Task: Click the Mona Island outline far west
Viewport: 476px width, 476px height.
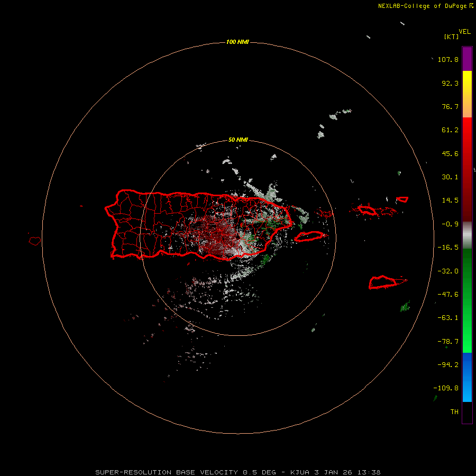Action: 35,241
